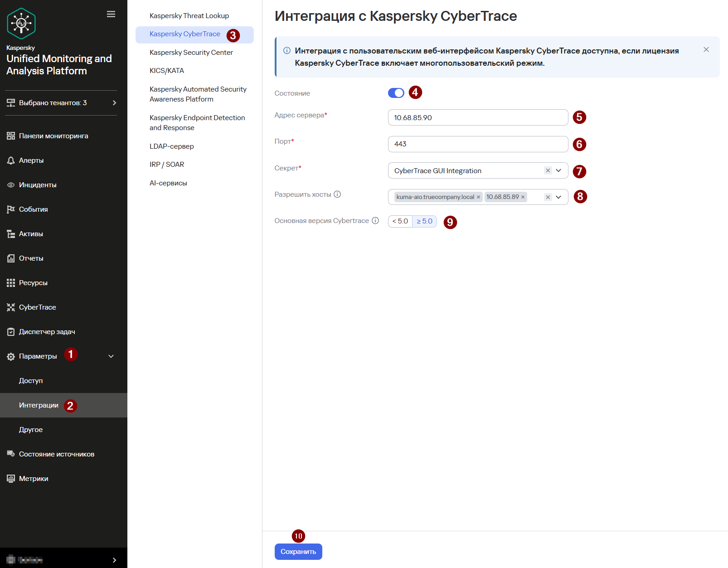Click info icon next to Разрешить хосты
The height and width of the screenshot is (568, 728).
point(337,194)
